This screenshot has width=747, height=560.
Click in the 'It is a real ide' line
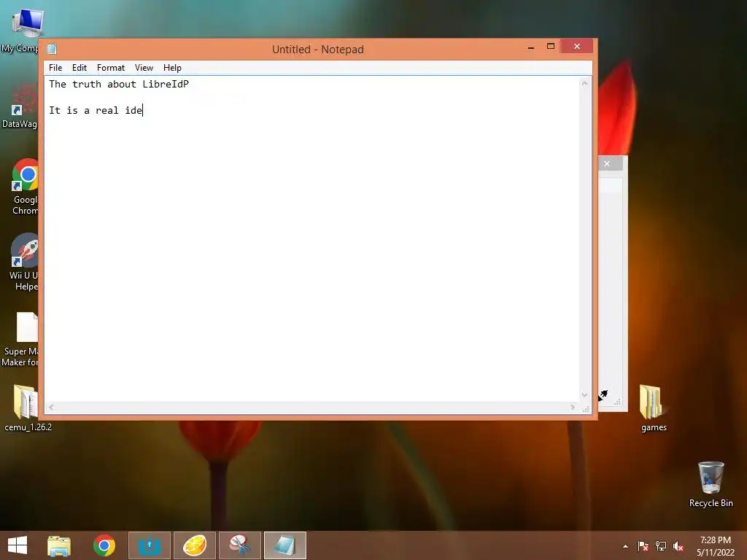(96, 111)
